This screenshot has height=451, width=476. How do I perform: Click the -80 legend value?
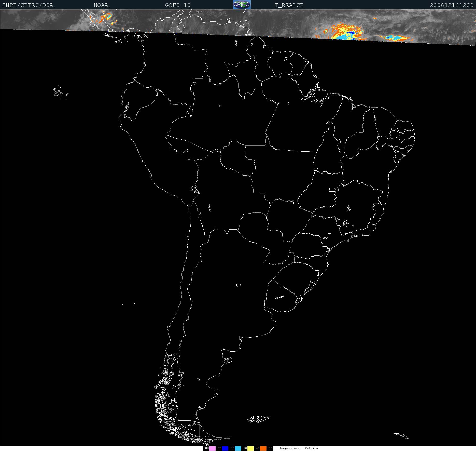[206, 448]
